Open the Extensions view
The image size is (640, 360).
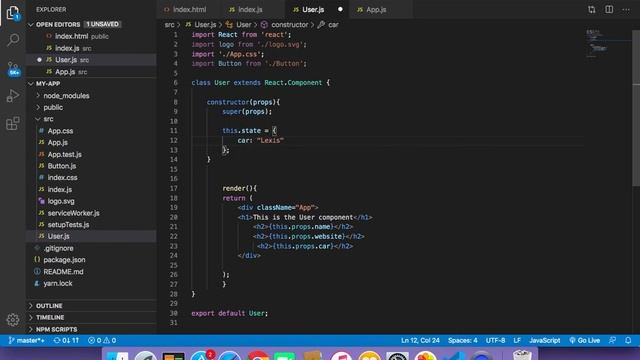13,123
